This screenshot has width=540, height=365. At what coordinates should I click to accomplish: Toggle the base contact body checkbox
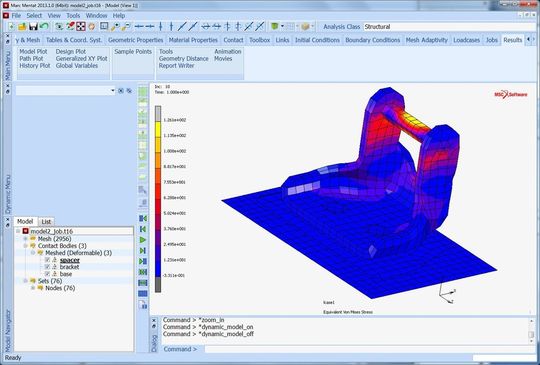[47, 274]
